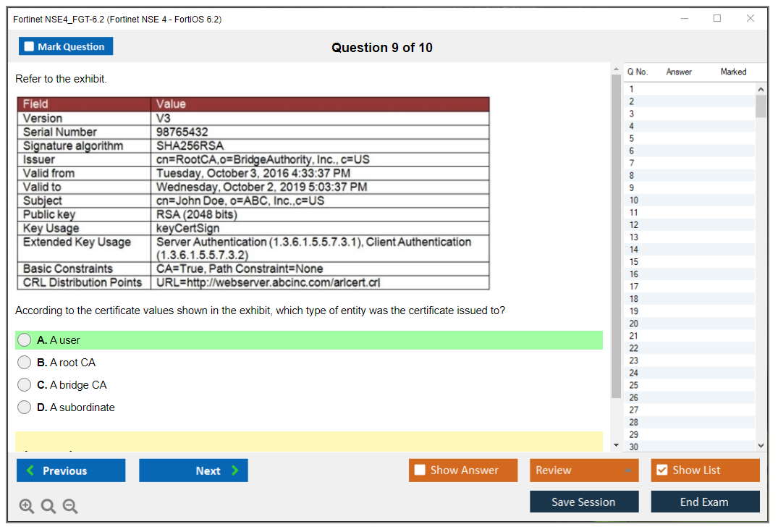Open the Review dropdown menu
The width and height of the screenshot is (778, 532).
[x=583, y=470]
